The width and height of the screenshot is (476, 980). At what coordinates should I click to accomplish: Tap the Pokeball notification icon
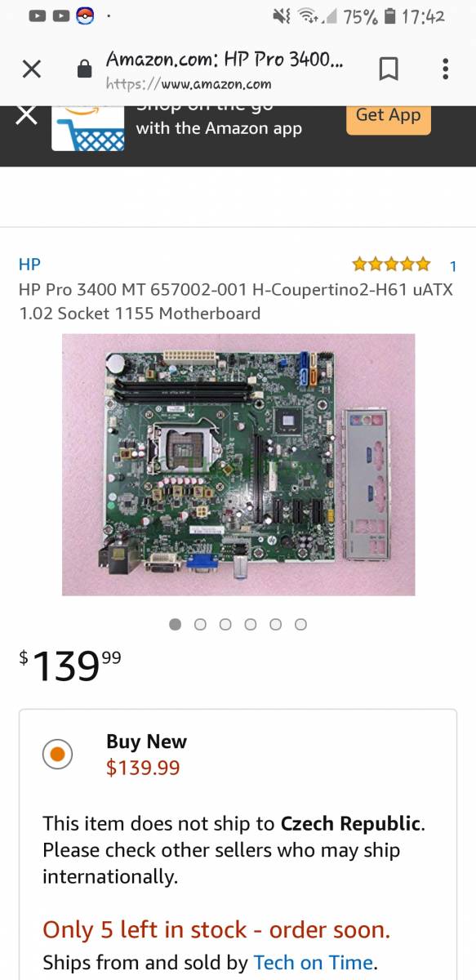point(85,16)
